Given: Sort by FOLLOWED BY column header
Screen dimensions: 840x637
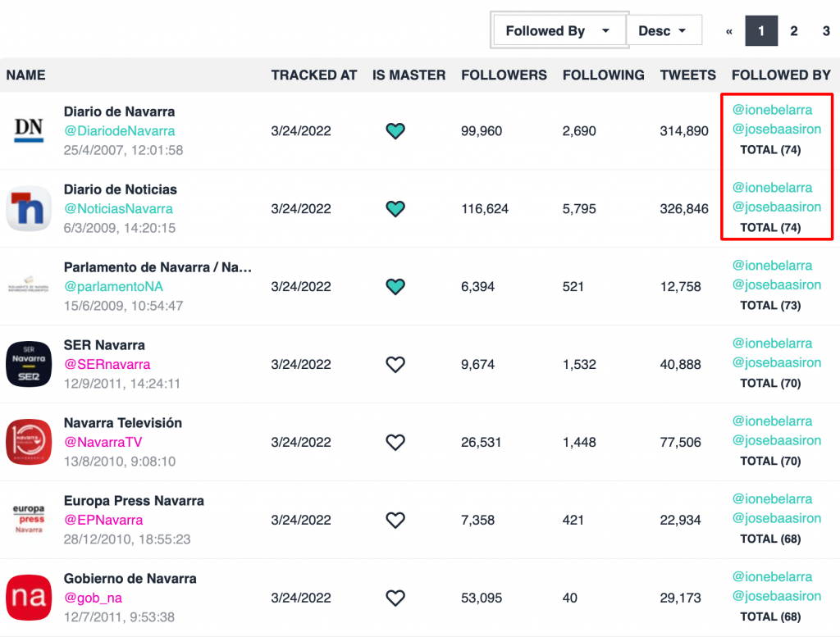Looking at the screenshot, I should [x=781, y=75].
